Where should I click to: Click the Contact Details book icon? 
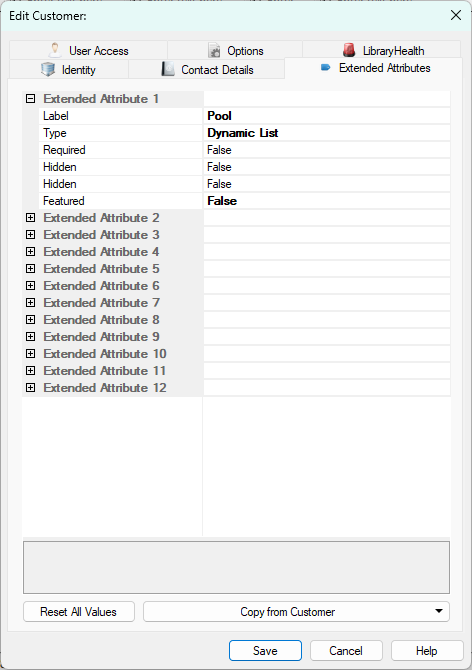(168, 69)
